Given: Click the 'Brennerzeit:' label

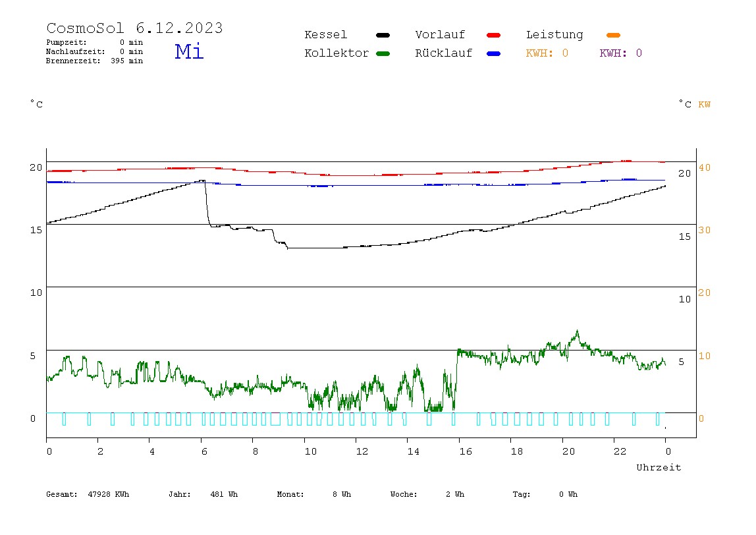Looking at the screenshot, I should point(73,61).
